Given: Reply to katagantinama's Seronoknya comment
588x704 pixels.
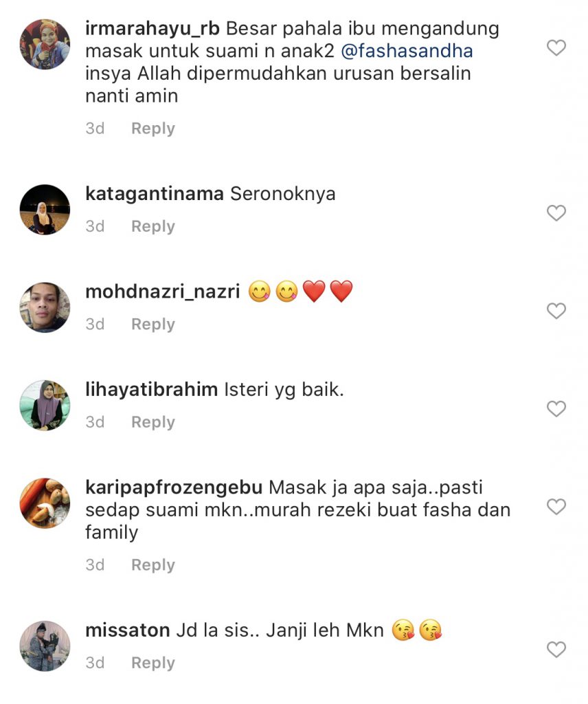Looking at the screenshot, I should click(153, 226).
